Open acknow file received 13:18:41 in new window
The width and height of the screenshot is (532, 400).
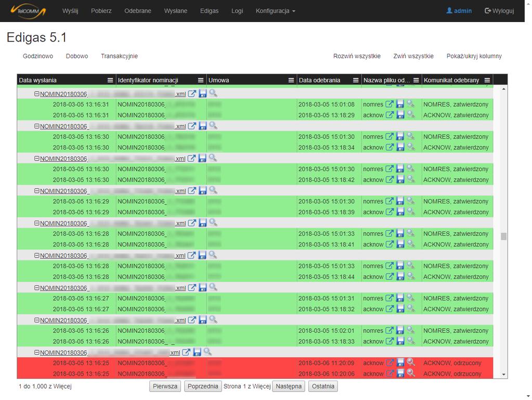coord(390,244)
